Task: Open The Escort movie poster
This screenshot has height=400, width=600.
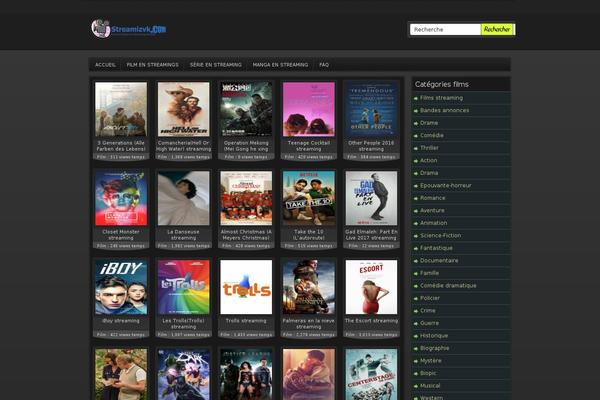Action: [371, 287]
